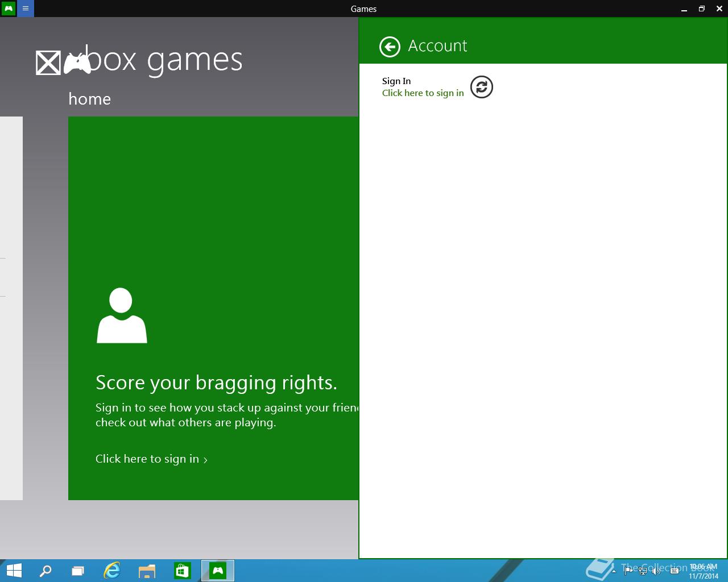Open File Explorer from taskbar
This screenshot has height=582, width=728.
[x=147, y=571]
